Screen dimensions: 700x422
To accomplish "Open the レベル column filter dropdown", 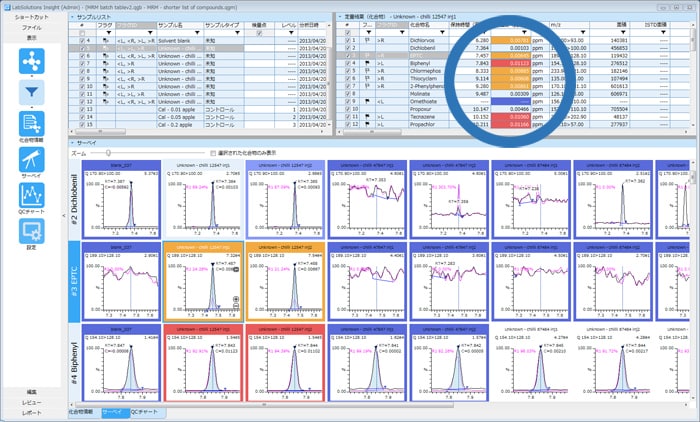I will click(x=291, y=33).
